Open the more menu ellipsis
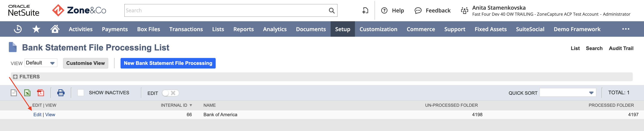644x131 pixels. tap(626, 29)
